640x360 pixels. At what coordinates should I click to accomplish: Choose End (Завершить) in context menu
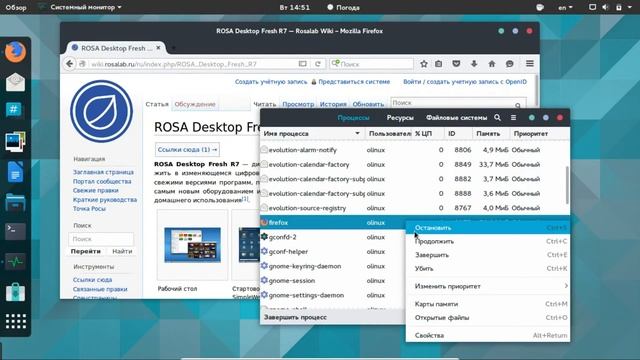(488, 255)
